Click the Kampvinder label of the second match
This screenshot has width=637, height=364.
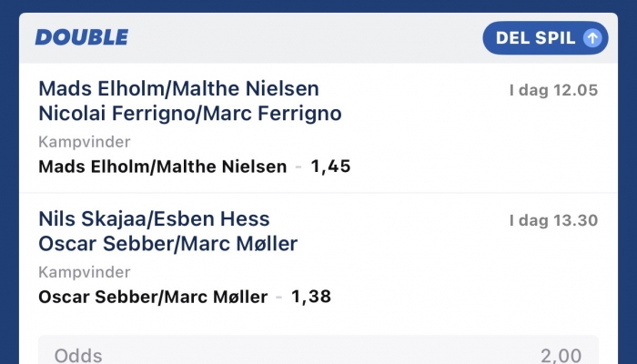pyautogui.click(x=85, y=272)
